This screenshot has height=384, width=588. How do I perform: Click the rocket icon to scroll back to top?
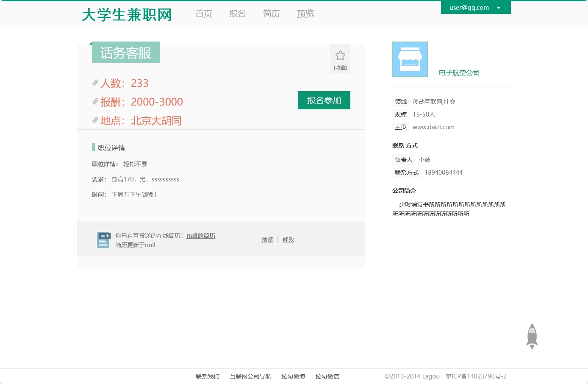pyautogui.click(x=532, y=336)
